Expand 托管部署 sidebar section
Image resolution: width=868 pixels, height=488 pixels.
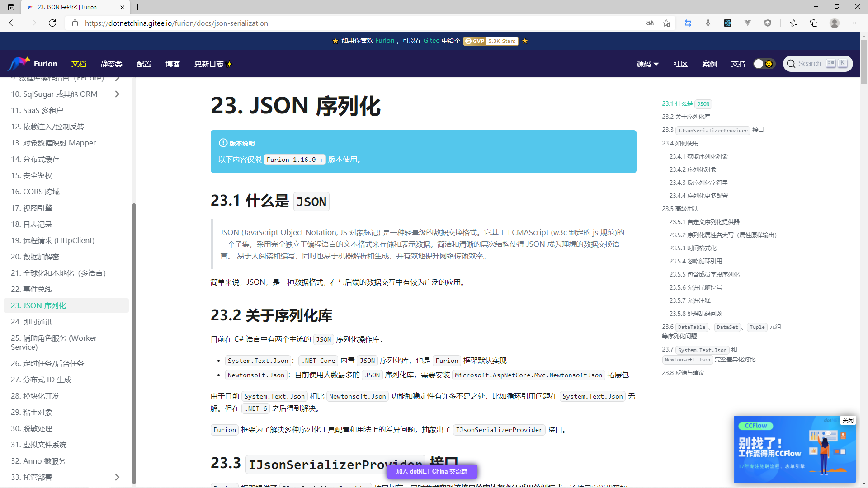click(117, 477)
